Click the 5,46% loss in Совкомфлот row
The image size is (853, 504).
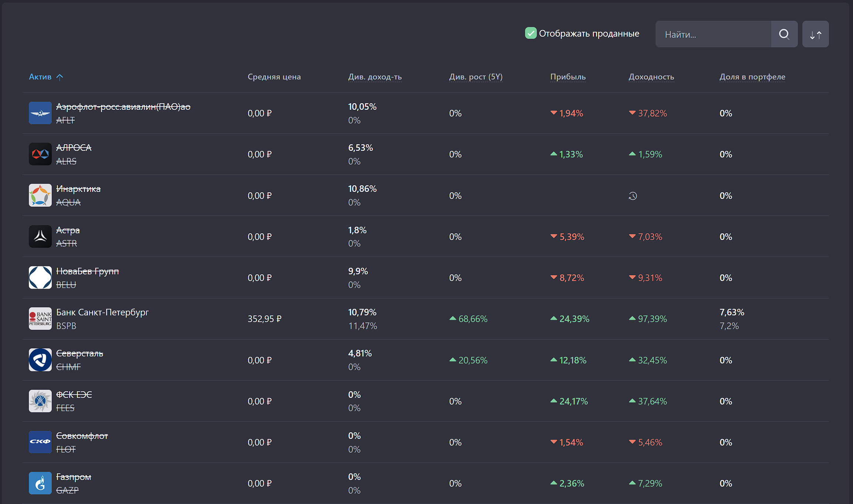pos(650,442)
